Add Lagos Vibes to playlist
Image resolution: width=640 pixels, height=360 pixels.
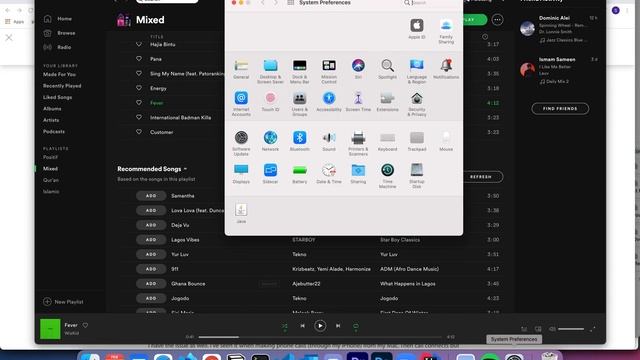click(x=151, y=240)
